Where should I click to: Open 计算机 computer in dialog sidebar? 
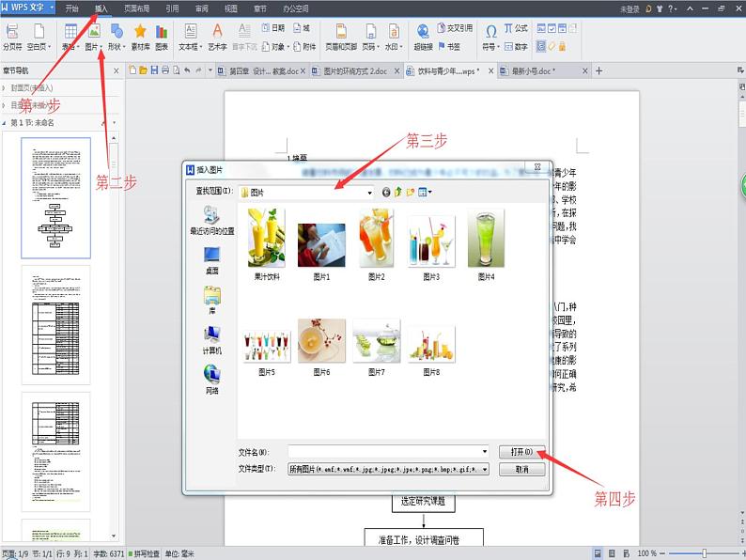212,340
